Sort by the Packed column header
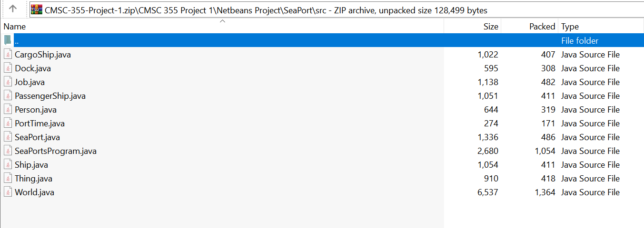 [542, 27]
